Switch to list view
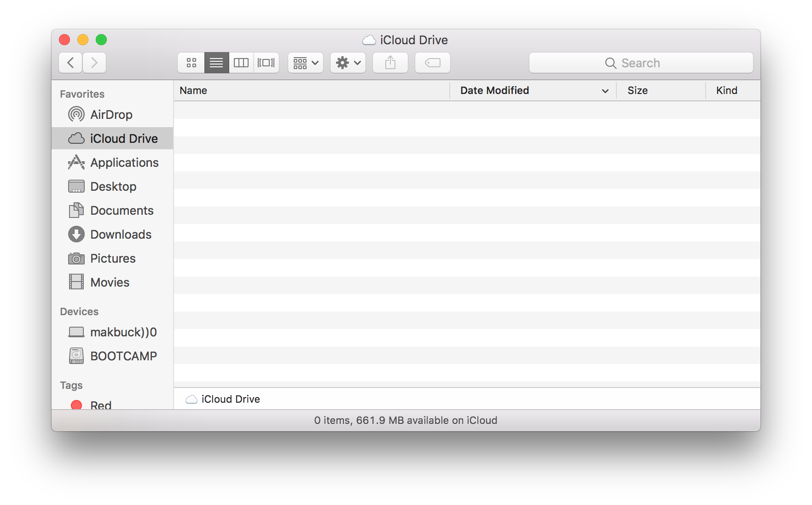 point(216,63)
